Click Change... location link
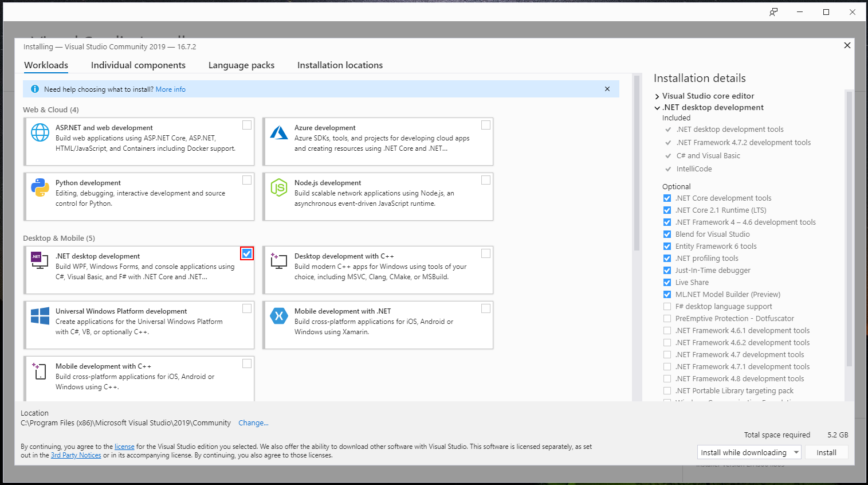This screenshot has width=868, height=485. 253,423
